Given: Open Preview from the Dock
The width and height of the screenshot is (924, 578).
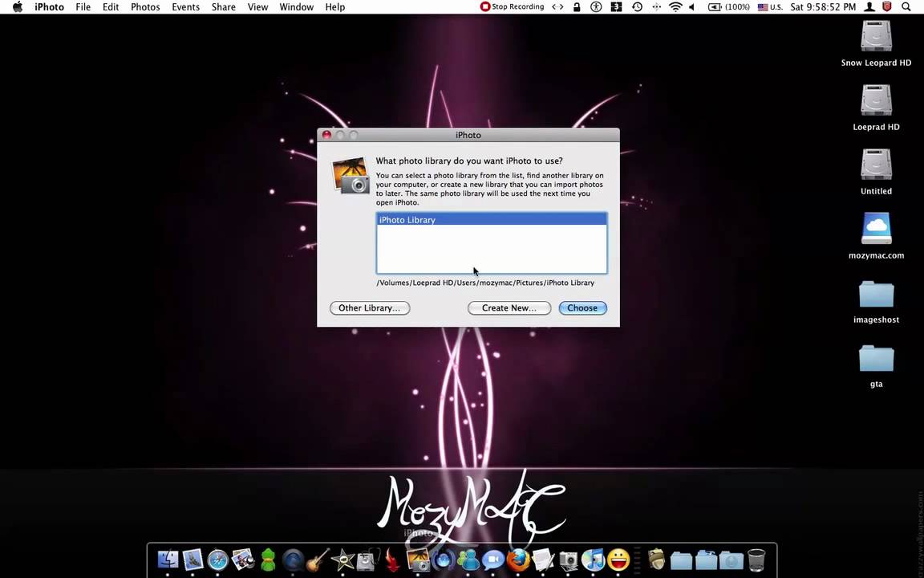Looking at the screenshot, I should (x=243, y=559).
